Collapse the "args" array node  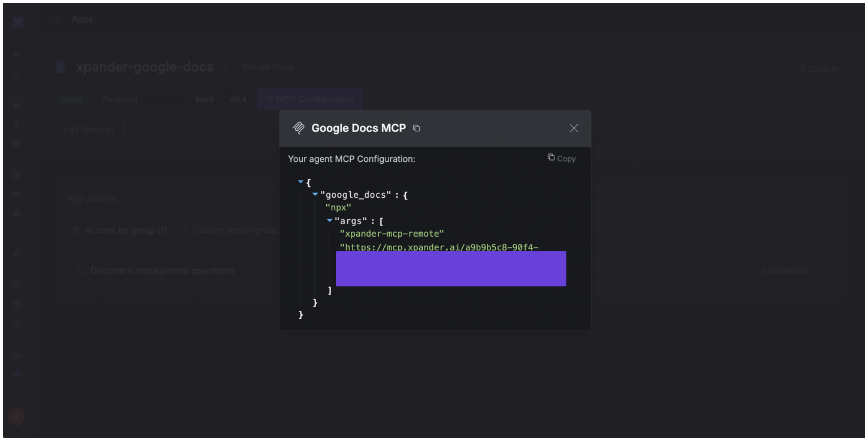pyautogui.click(x=329, y=221)
